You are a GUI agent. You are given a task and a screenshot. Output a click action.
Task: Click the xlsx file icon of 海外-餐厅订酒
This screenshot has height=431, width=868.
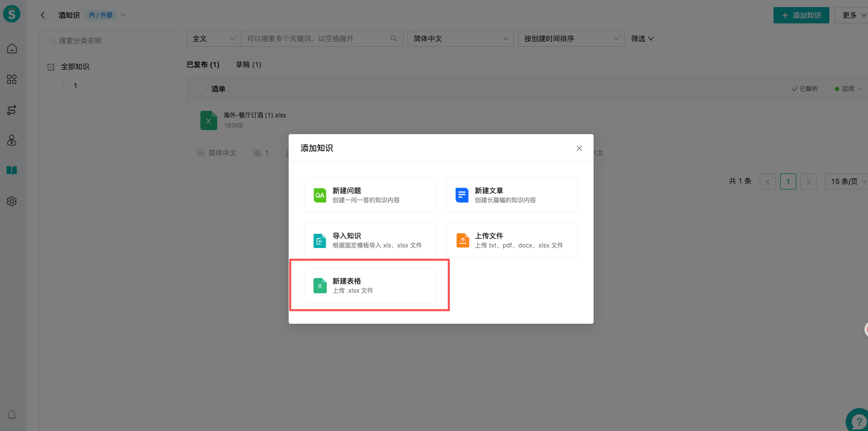(x=209, y=120)
